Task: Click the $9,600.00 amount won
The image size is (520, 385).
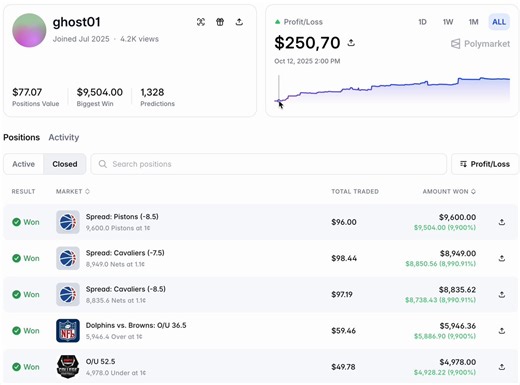Action: click(x=457, y=217)
